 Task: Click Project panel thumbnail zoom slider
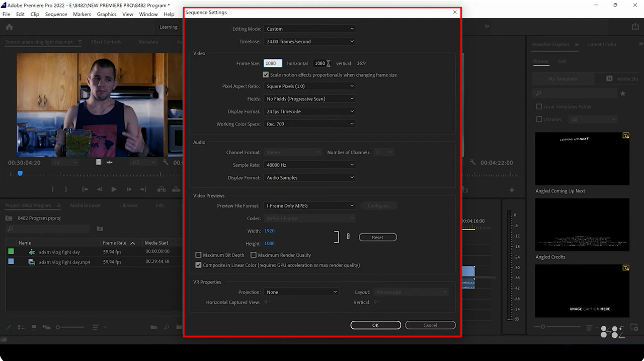point(70,327)
